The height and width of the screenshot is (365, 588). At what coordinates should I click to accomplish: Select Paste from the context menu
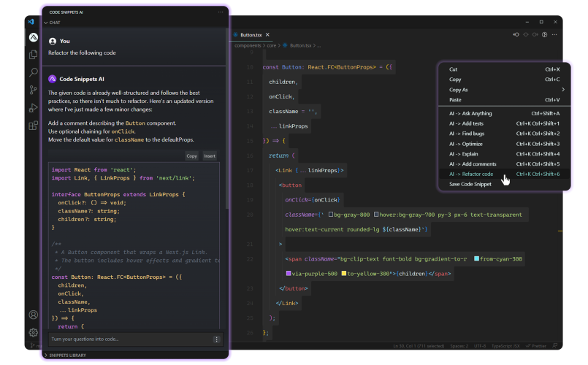point(505,100)
